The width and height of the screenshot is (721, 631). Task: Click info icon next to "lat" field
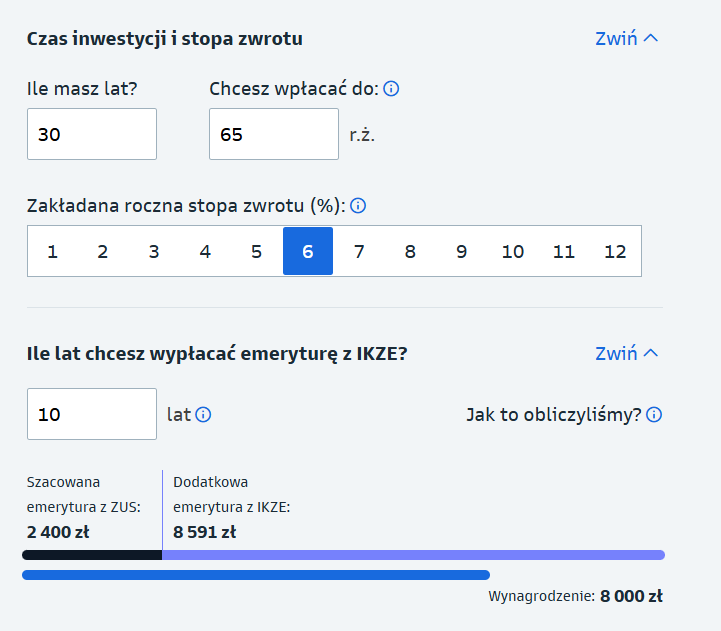pos(203,414)
